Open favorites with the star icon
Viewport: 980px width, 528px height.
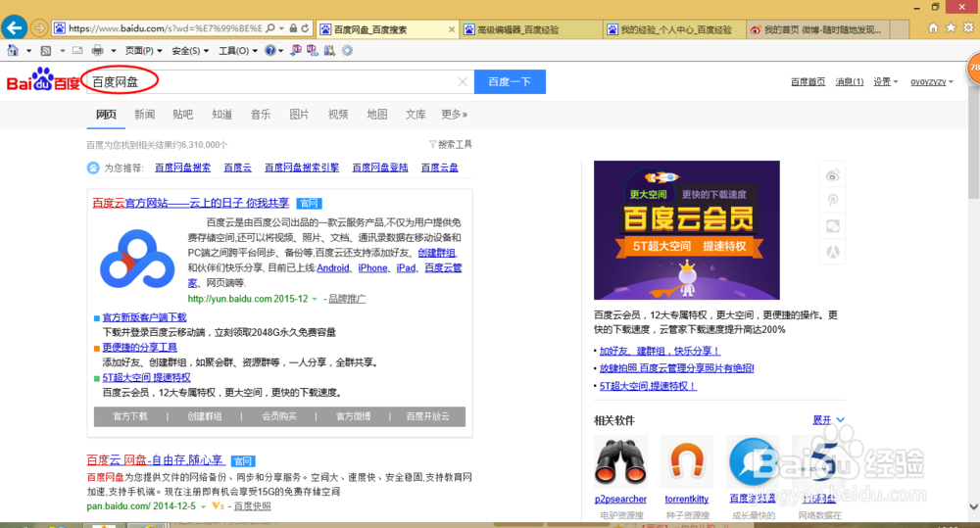point(951,27)
